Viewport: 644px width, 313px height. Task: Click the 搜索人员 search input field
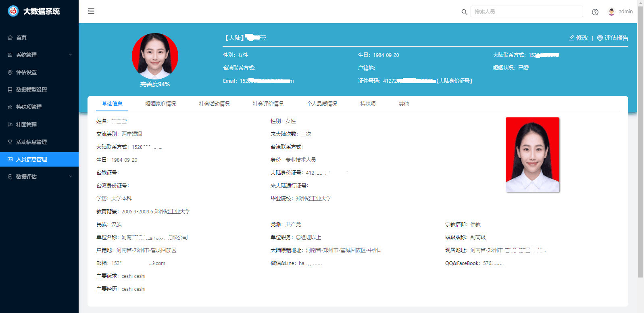(x=526, y=12)
